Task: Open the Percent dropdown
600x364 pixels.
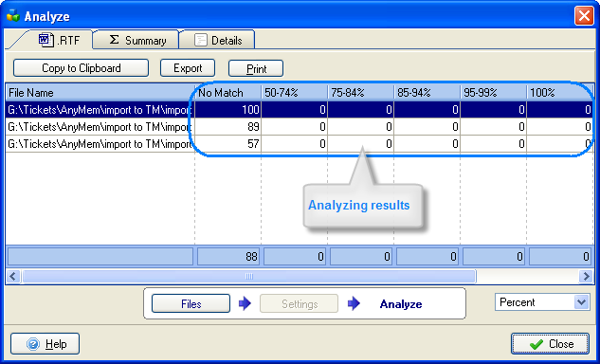Action: 542,302
